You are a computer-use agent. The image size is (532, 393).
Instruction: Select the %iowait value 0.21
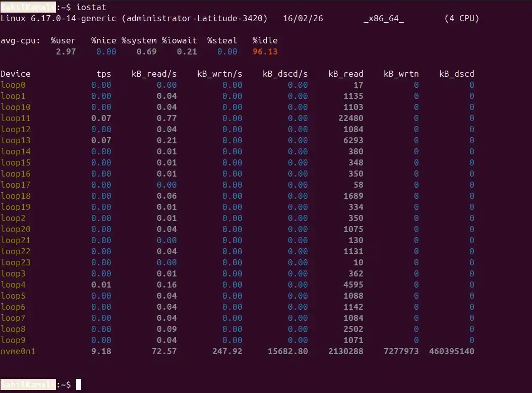tap(187, 51)
